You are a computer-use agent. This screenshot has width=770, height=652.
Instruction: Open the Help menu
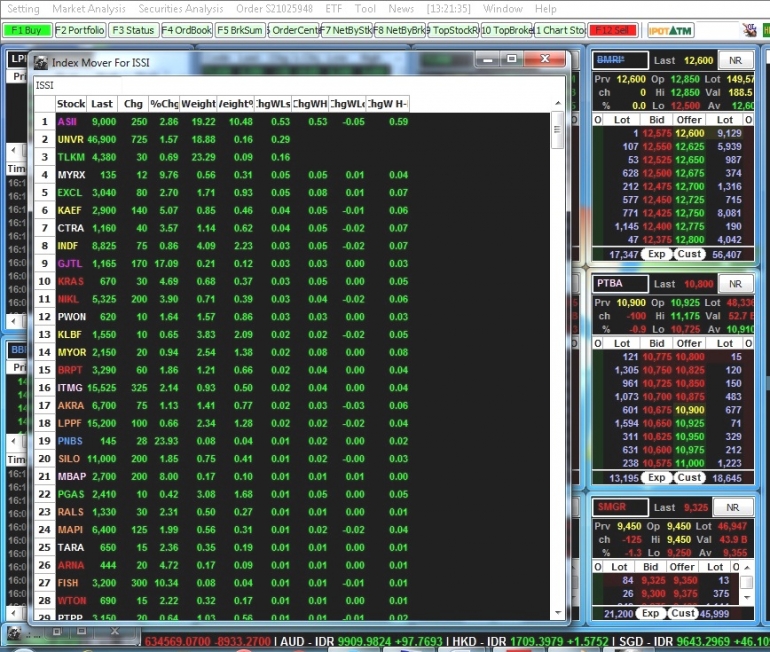546,9
